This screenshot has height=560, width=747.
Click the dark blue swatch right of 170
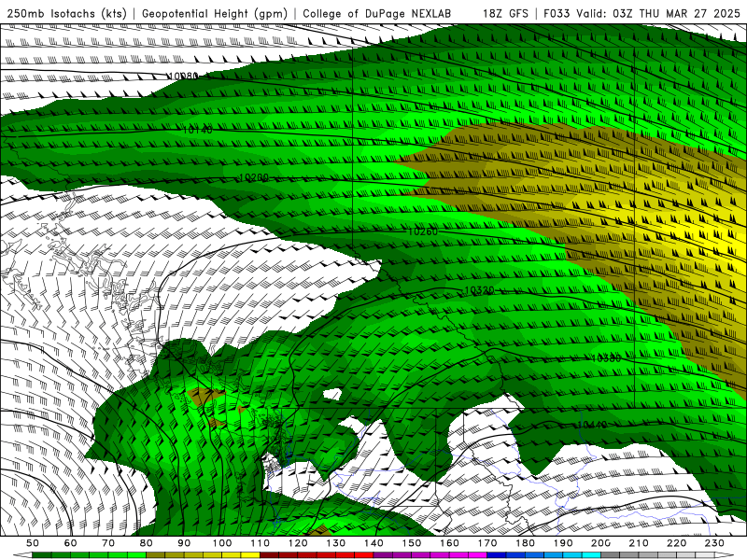click(x=497, y=555)
